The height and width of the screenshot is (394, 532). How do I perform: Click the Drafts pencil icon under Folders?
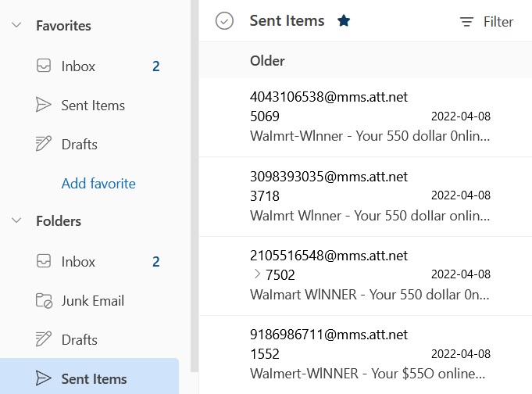(x=44, y=339)
